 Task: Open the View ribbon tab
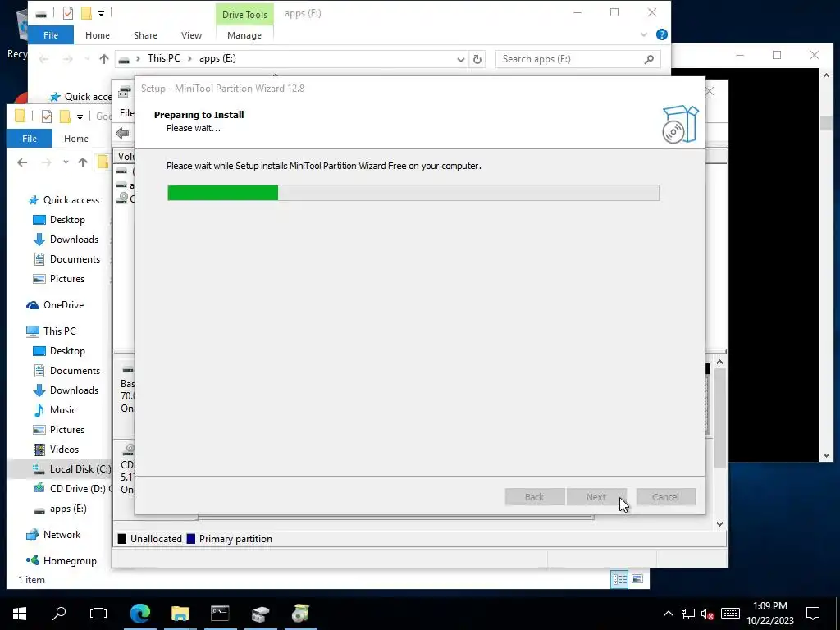(191, 35)
